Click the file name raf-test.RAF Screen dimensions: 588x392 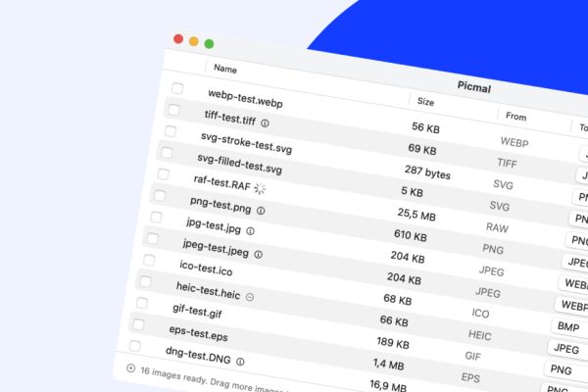[222, 182]
